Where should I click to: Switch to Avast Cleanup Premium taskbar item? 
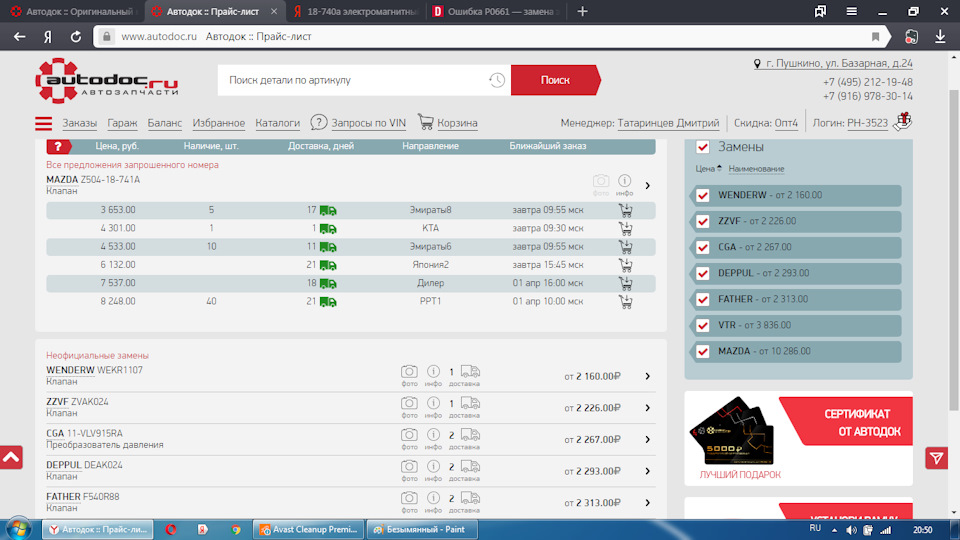[x=309, y=530]
